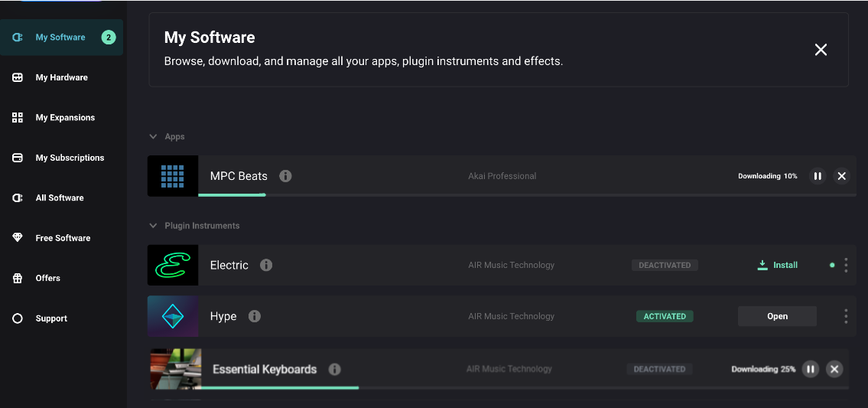Open the Essential Keyboards thumbnail
Image resolution: width=868 pixels, height=408 pixels.
(x=176, y=369)
